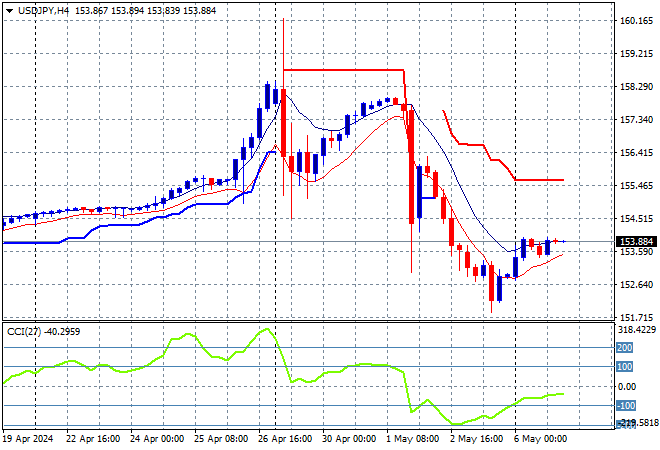This screenshot has height=450, width=660.
Task: Click the 19 Apr 2024 date label
Action: pos(29,439)
